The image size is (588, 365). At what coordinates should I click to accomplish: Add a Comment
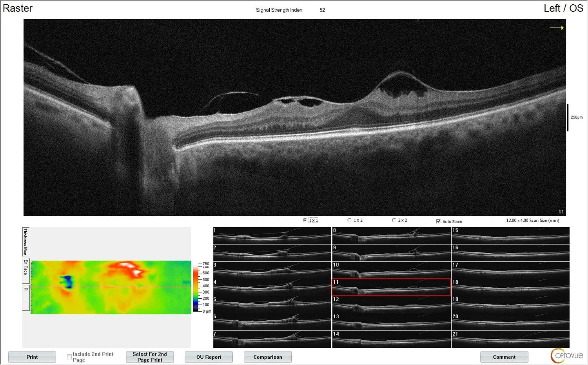(504, 357)
